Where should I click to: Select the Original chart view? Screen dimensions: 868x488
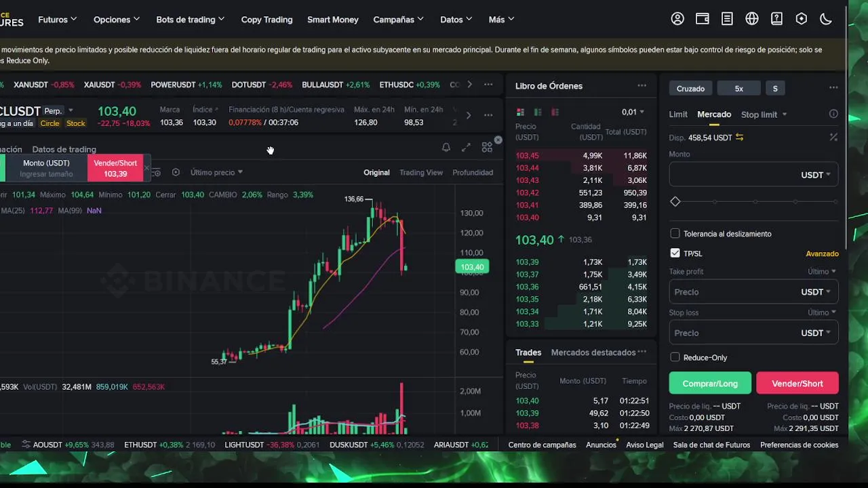376,172
